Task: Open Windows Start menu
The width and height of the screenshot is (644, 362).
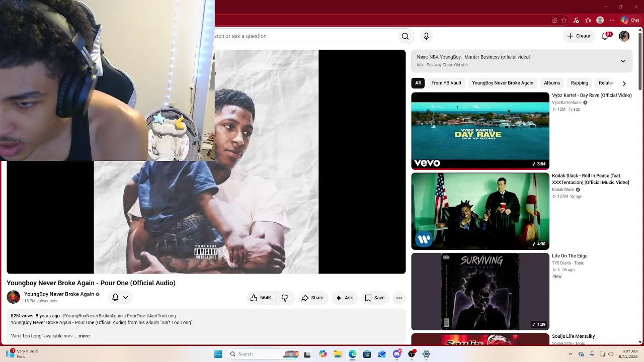Action: 218,354
